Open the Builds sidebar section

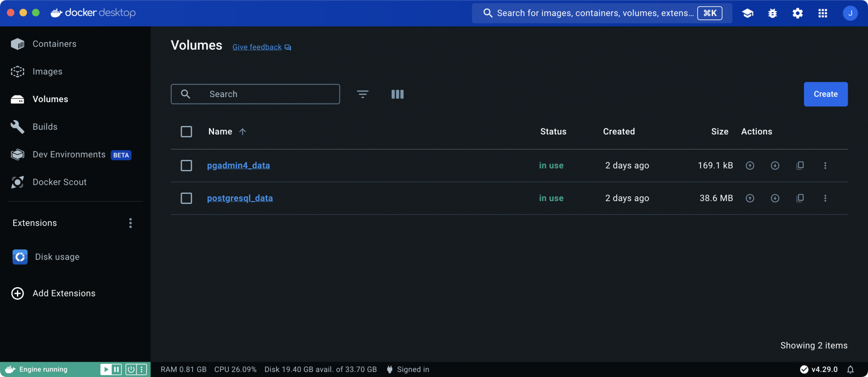coord(34,126)
